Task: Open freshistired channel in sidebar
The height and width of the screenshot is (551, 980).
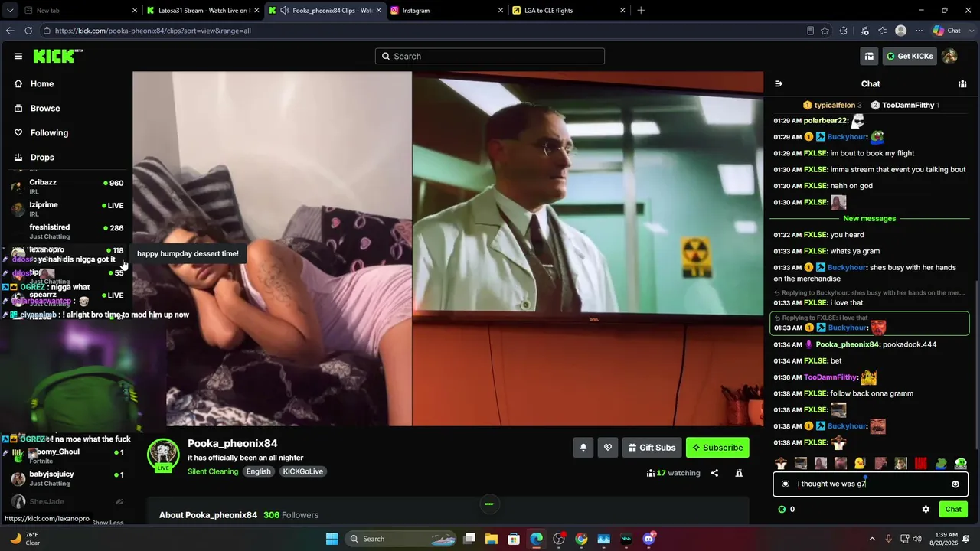Action: point(67,231)
